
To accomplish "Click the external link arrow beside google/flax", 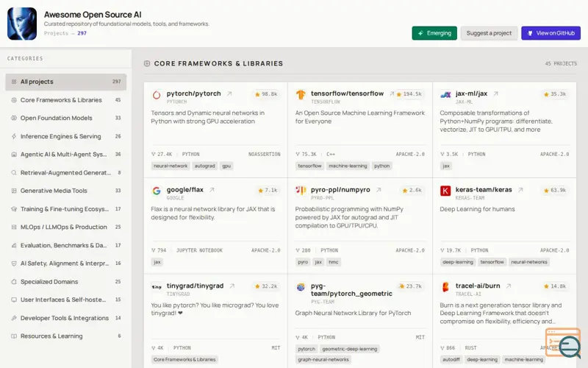I will point(212,190).
